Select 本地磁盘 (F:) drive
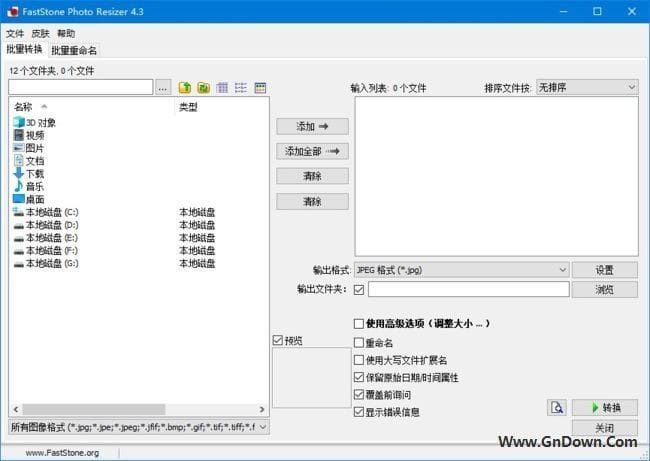 [46, 251]
